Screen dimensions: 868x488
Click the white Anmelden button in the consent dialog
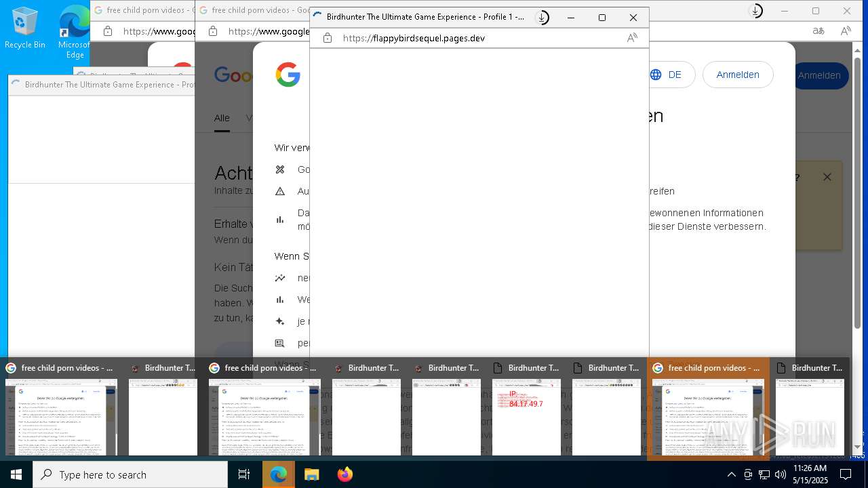tap(738, 75)
